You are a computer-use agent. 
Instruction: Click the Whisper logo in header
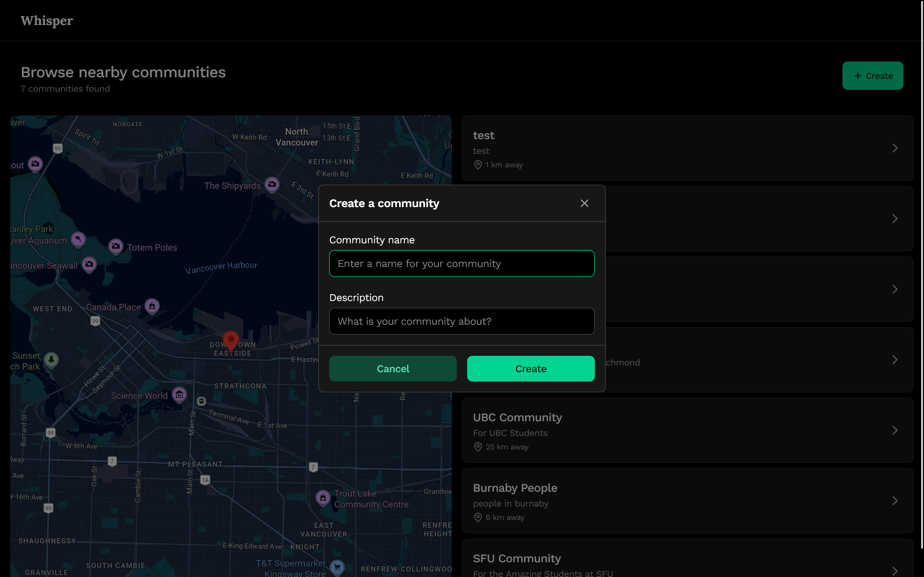pos(47,21)
